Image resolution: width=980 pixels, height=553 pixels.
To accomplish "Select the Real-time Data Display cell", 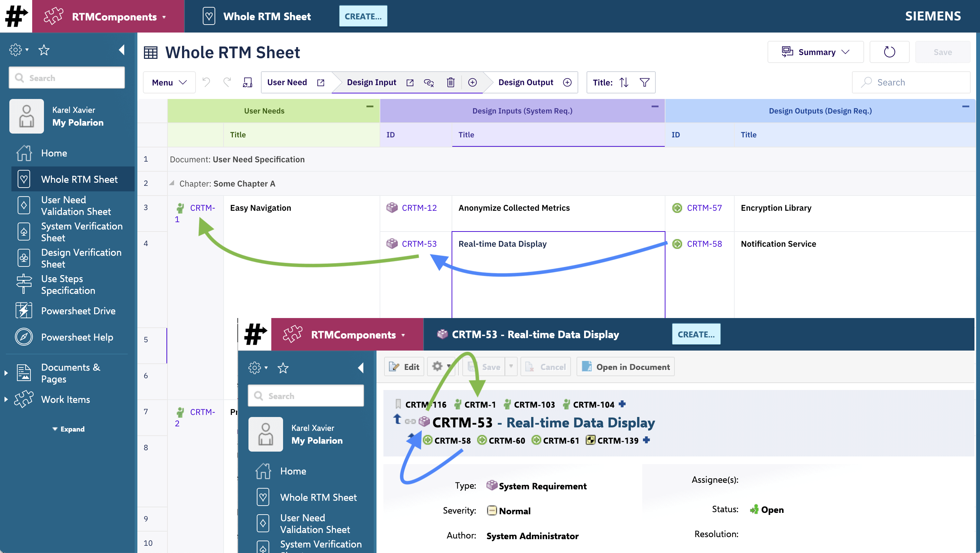I will 558,275.
